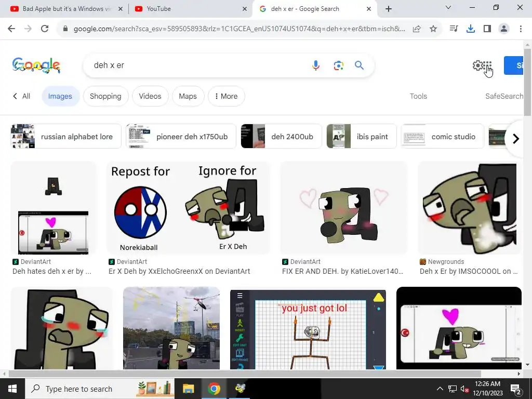Click the Google holiday logo
The width and height of the screenshot is (532, 399).
[36, 65]
